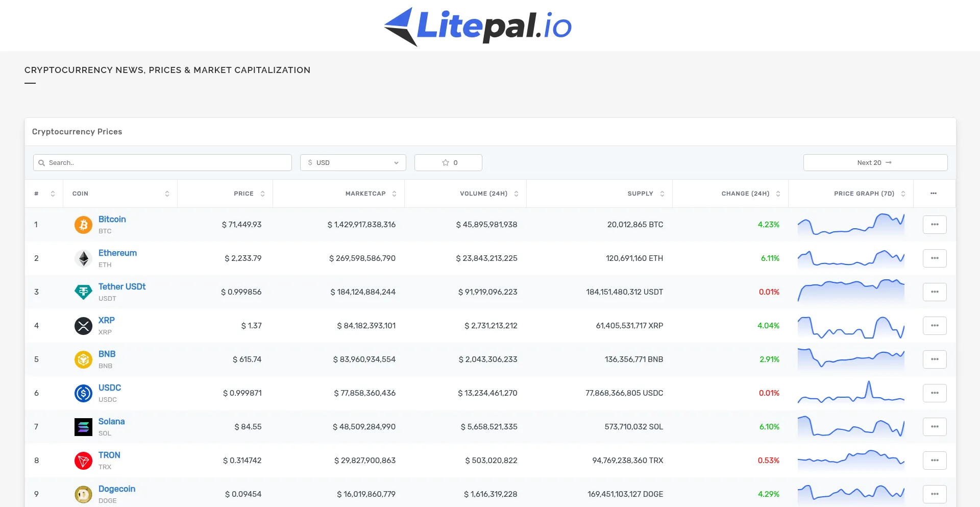
Task: Sort table by VOLUME (24H) column
Action: (465, 194)
